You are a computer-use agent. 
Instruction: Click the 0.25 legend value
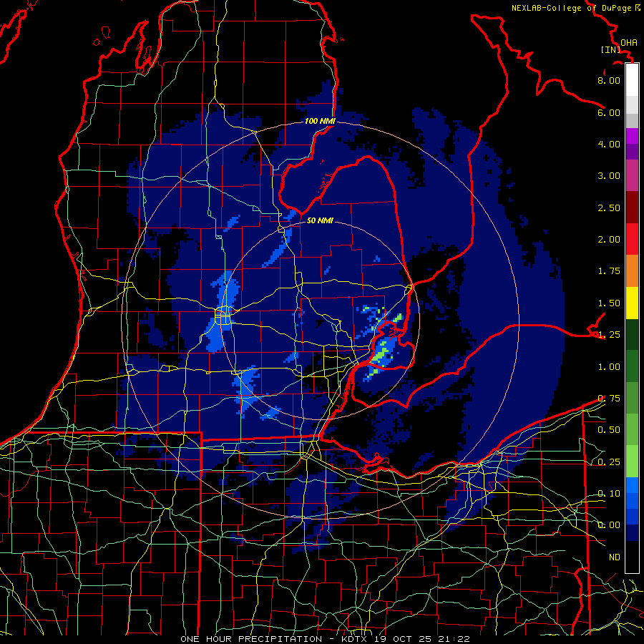pos(609,462)
